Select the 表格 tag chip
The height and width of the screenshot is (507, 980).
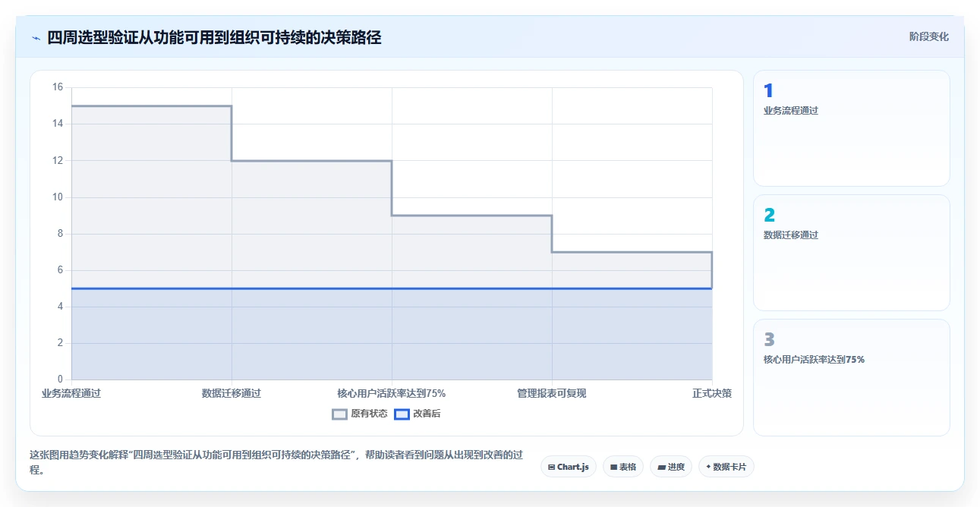click(623, 467)
